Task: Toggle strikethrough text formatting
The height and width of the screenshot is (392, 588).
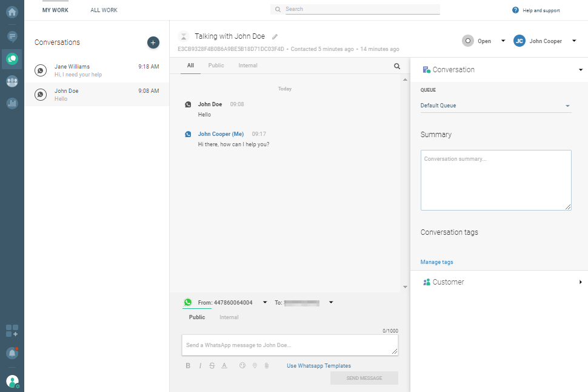Action: (212, 366)
